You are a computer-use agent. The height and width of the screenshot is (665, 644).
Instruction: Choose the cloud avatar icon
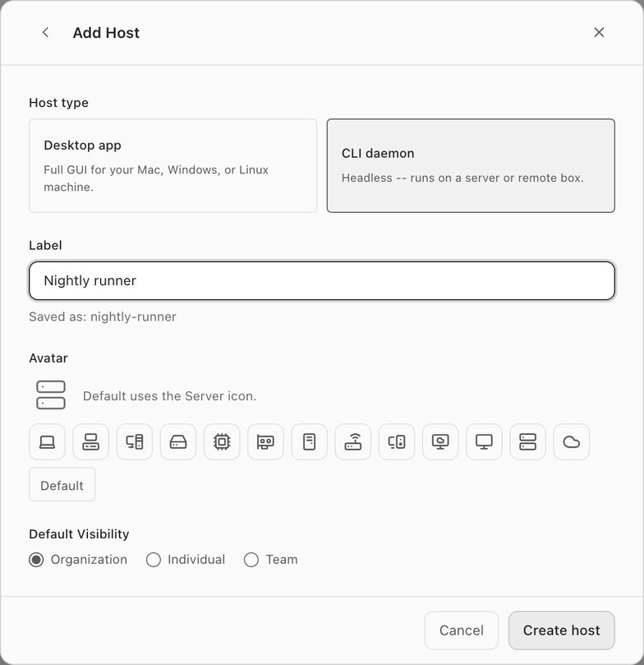pos(571,442)
